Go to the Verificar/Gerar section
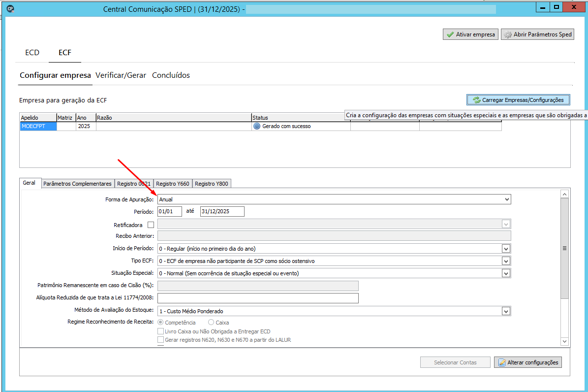 121,75
